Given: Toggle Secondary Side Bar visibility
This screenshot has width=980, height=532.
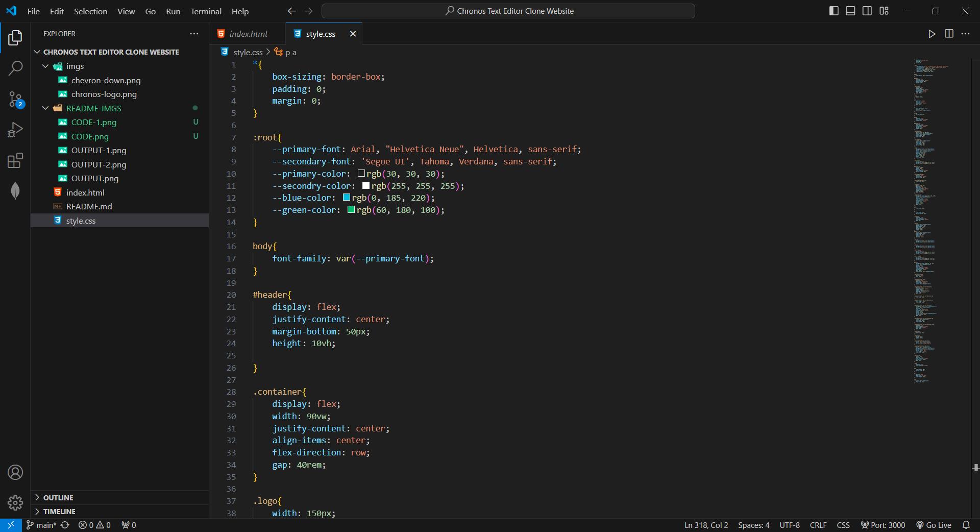Looking at the screenshot, I should click(867, 11).
